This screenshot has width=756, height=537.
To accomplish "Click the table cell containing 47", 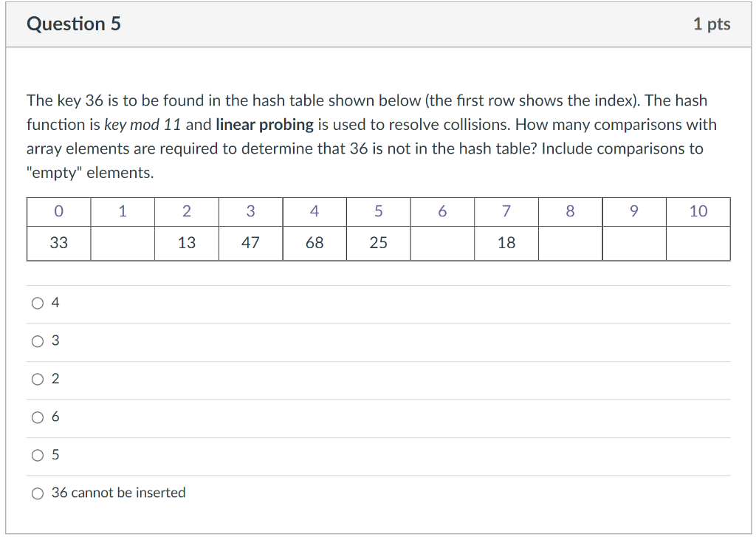I will 250,242.
